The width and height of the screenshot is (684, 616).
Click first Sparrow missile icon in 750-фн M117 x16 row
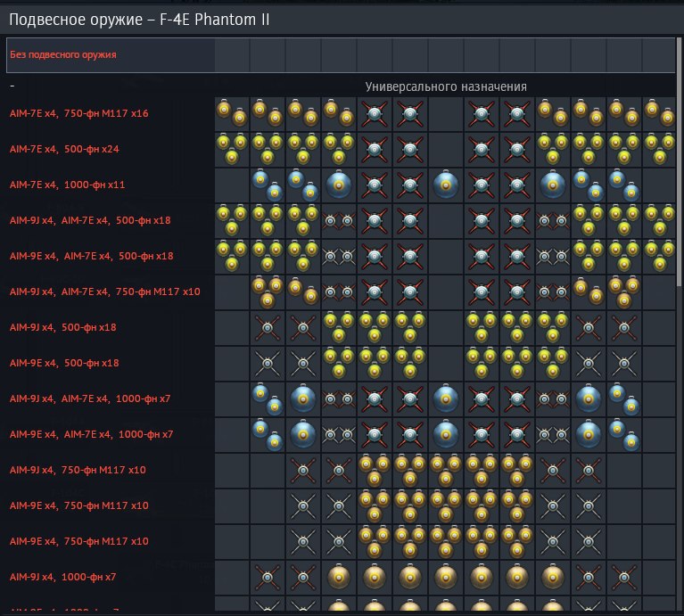point(375,114)
